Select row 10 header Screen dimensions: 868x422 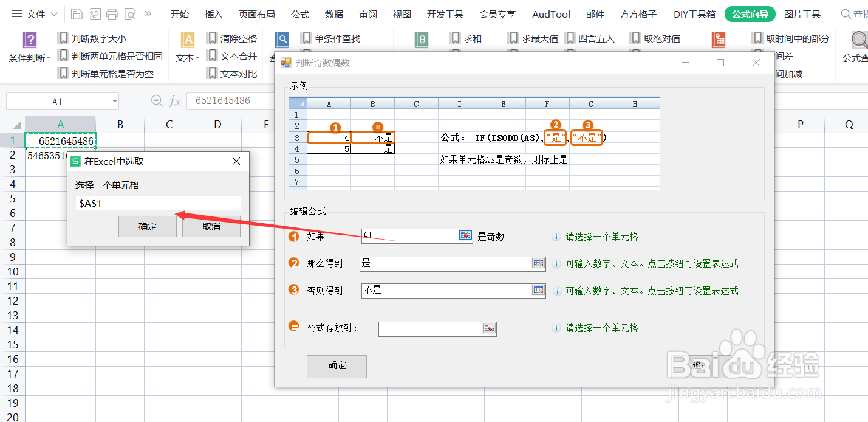click(12, 271)
